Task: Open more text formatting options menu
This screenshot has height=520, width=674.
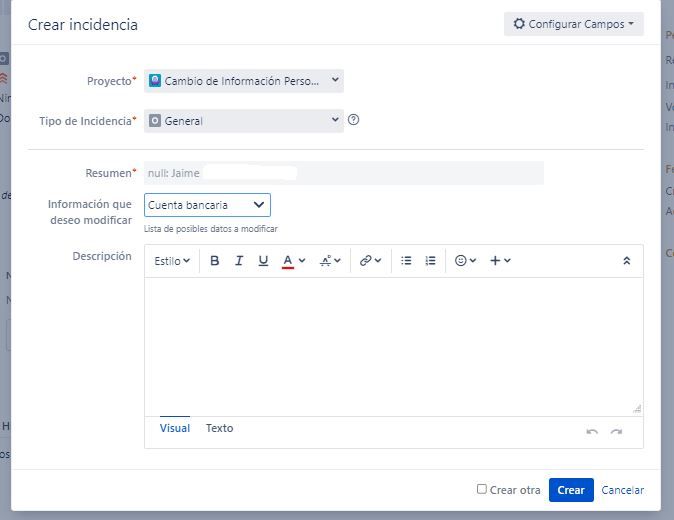Action: click(x=330, y=260)
